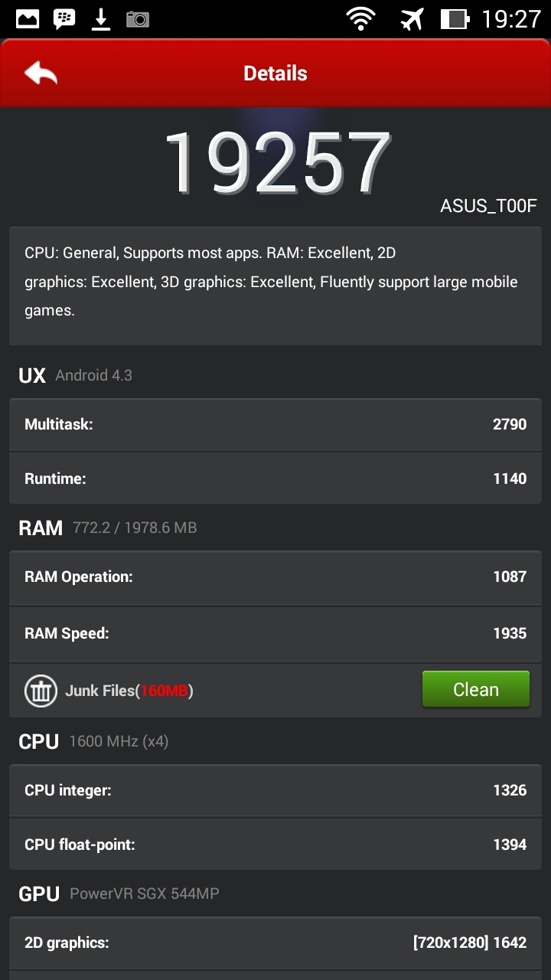Open the RAM Operation score row
Image resolution: width=551 pixels, height=980 pixels.
click(x=275, y=577)
